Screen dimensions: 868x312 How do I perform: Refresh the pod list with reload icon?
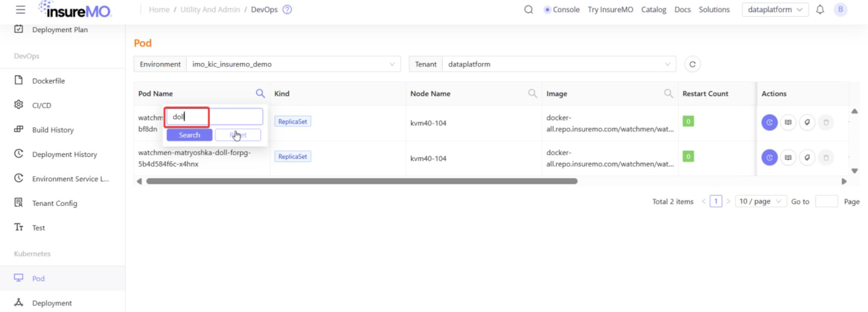tap(692, 64)
